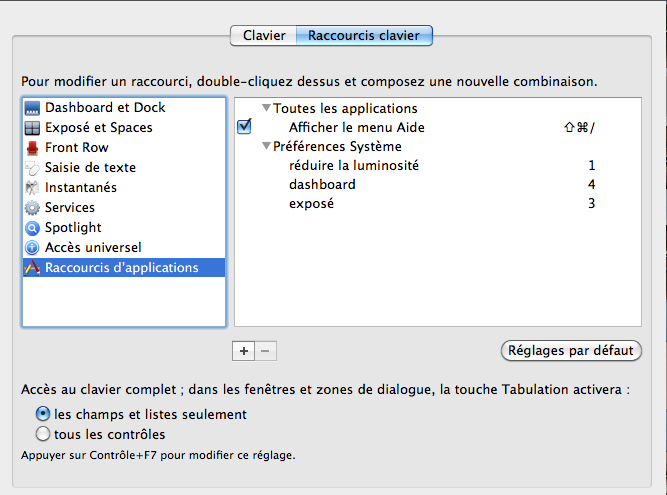Click the Exposé et Spaces grid icon
This screenshot has height=495, width=667.
click(x=32, y=128)
